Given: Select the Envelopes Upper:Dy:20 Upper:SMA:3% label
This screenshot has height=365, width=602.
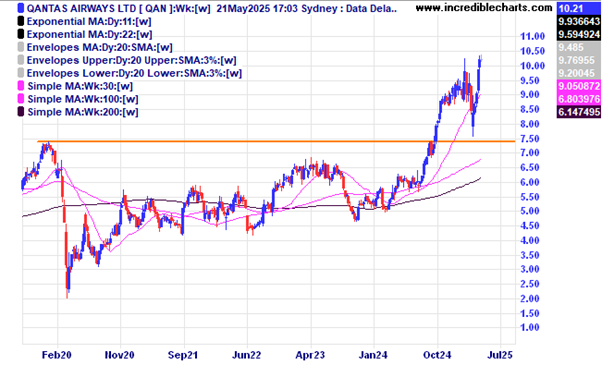Looking at the screenshot, I should point(132,60).
